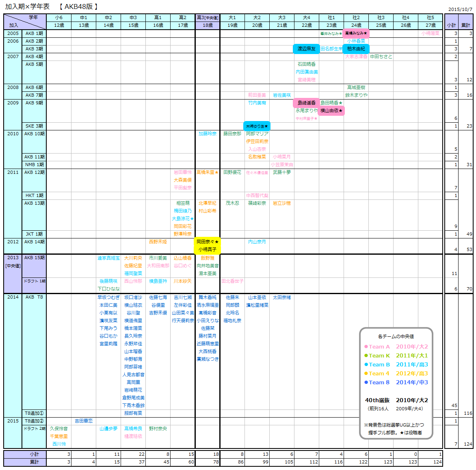
Task: Select the AKB 15期 row label
Action: pos(34,258)
